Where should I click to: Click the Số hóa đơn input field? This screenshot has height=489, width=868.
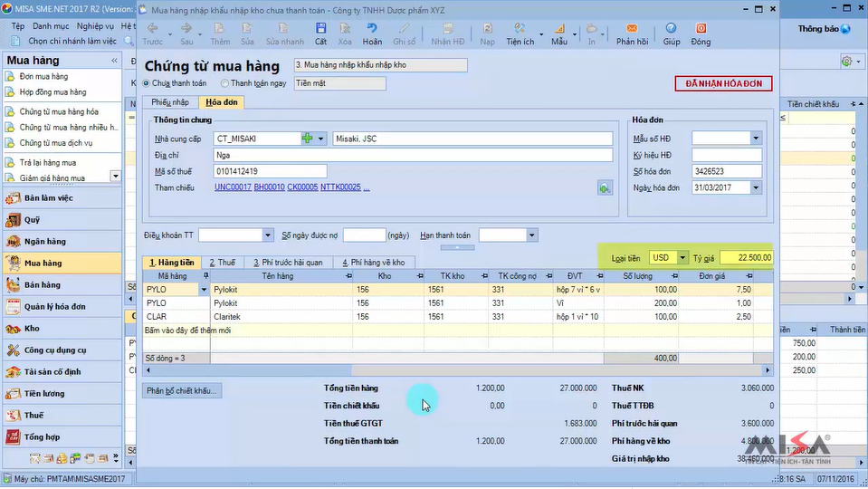click(x=726, y=172)
